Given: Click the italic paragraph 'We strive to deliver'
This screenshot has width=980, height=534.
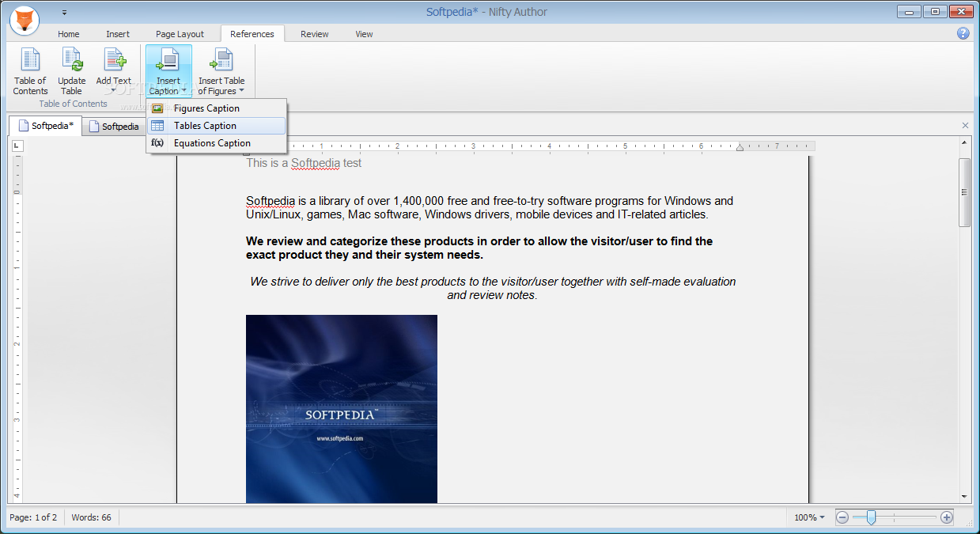Looking at the screenshot, I should pyautogui.click(x=493, y=288).
